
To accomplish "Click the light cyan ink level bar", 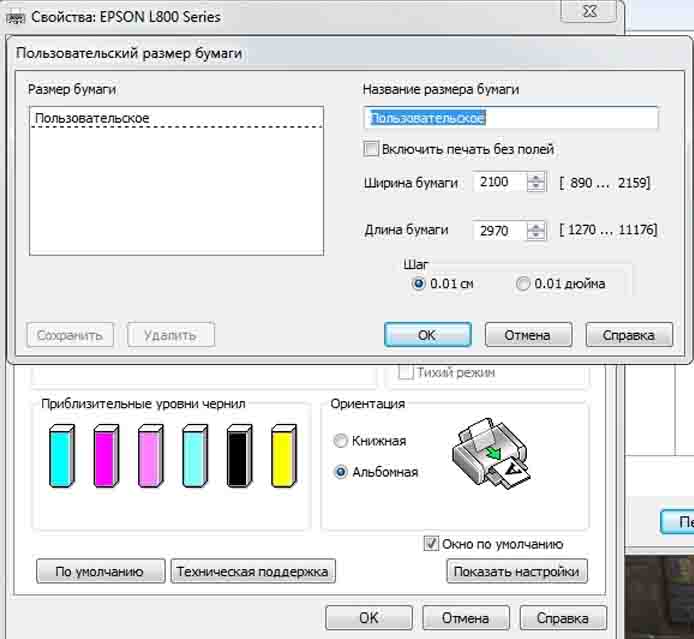I will tap(195, 456).
